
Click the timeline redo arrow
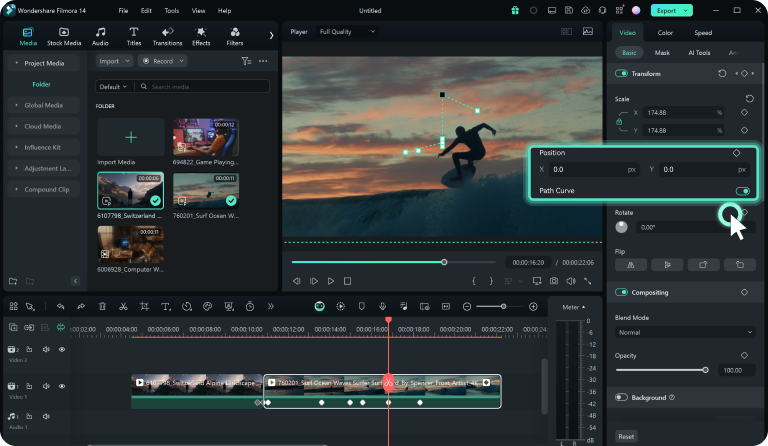point(81,306)
